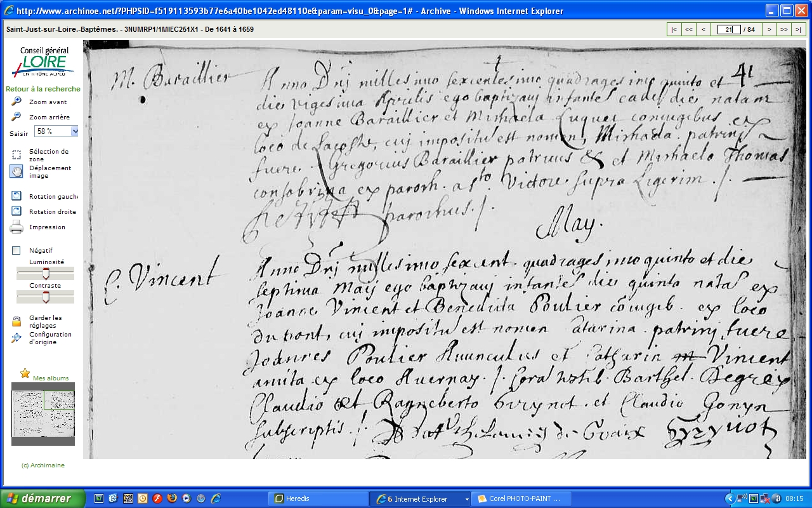Open the 58 % zoom level dropdown
This screenshot has width=812, height=508.
point(75,131)
